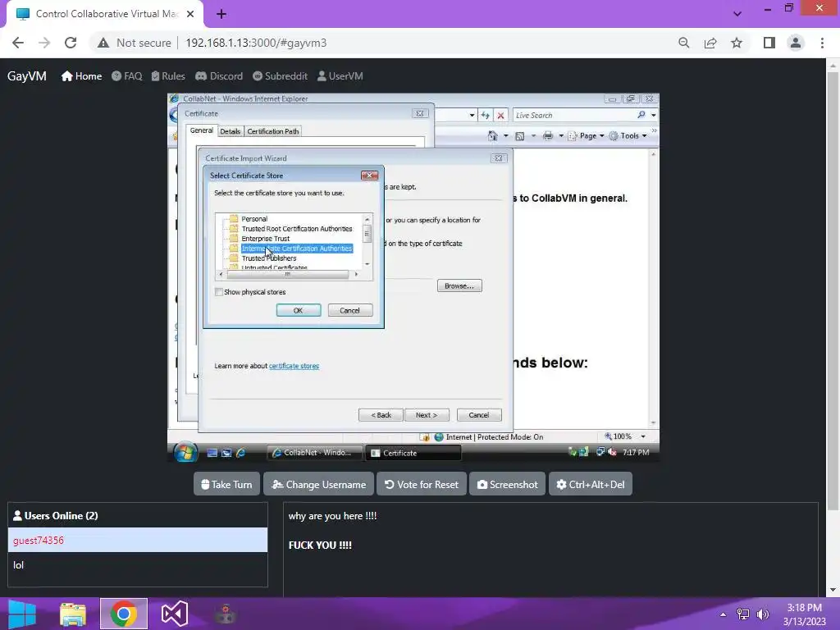The height and width of the screenshot is (630, 840).
Task: Go back in Chrome history
Action: coord(18,43)
